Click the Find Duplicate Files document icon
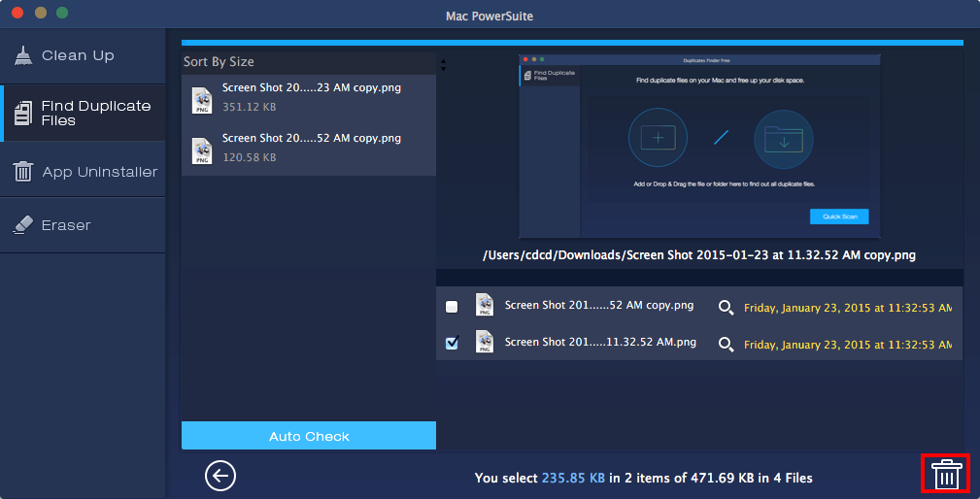The height and width of the screenshot is (499, 980). point(23,113)
